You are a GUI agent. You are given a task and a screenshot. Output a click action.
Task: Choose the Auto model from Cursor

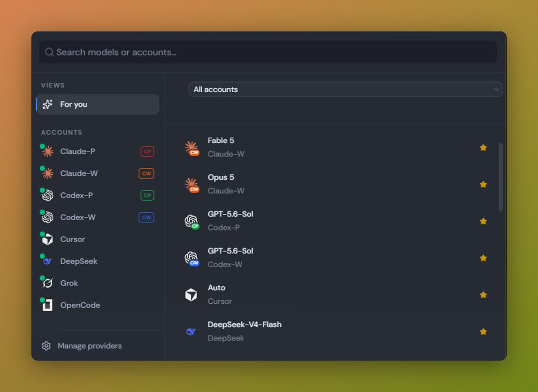pos(335,294)
